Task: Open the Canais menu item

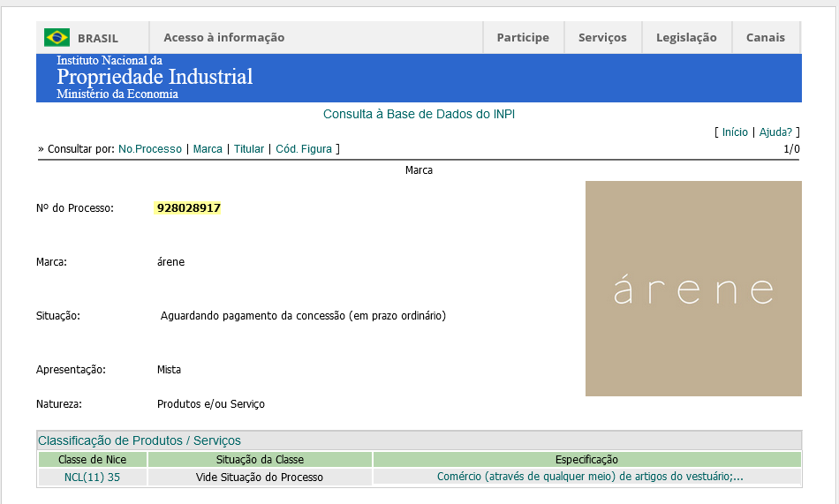Action: pos(766,37)
